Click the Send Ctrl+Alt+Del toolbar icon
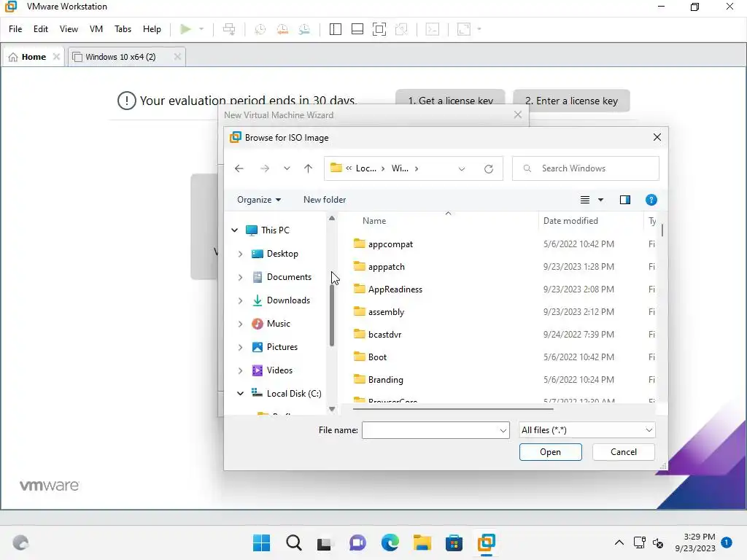Screen dimensions: 747x560 point(229,29)
